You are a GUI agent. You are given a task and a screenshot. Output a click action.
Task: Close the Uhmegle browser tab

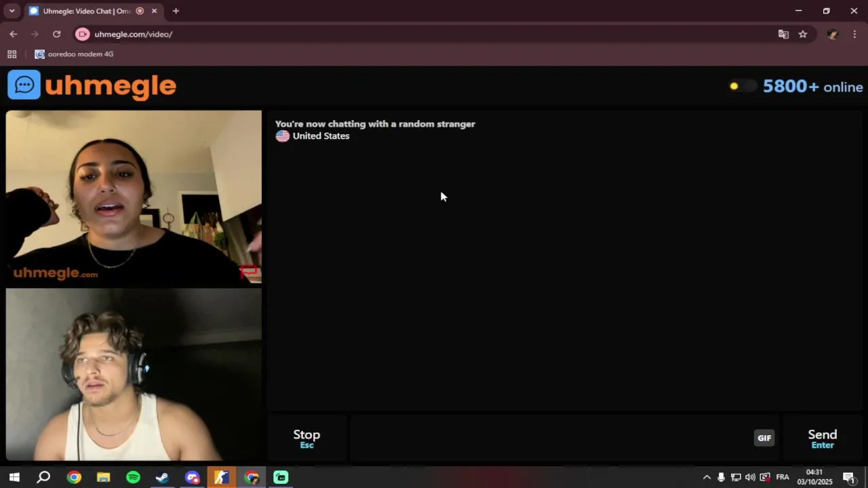click(x=154, y=11)
